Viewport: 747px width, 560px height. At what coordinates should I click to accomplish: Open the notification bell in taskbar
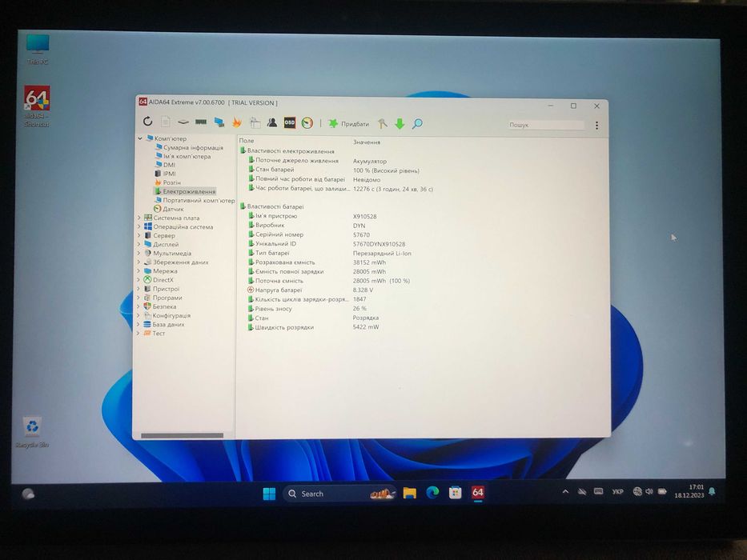click(712, 491)
